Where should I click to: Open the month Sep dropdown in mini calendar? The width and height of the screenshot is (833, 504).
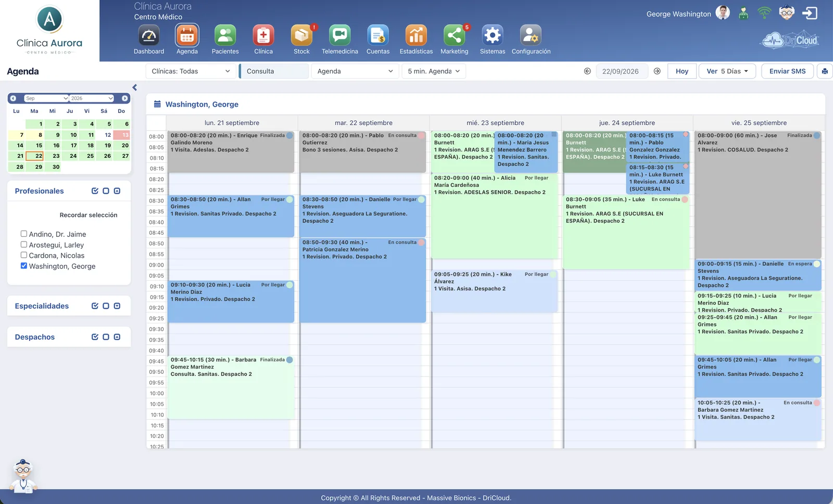(x=46, y=98)
